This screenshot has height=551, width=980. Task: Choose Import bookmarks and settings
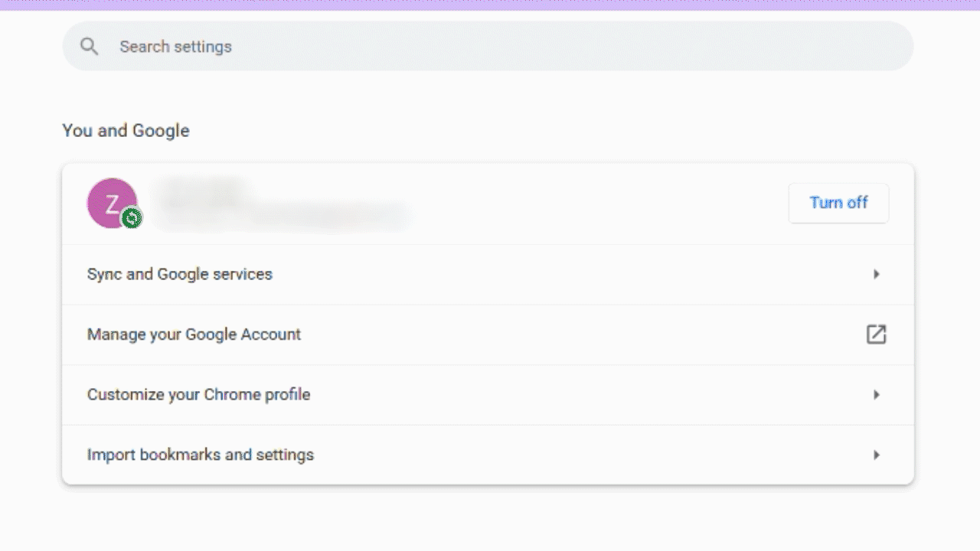point(201,455)
